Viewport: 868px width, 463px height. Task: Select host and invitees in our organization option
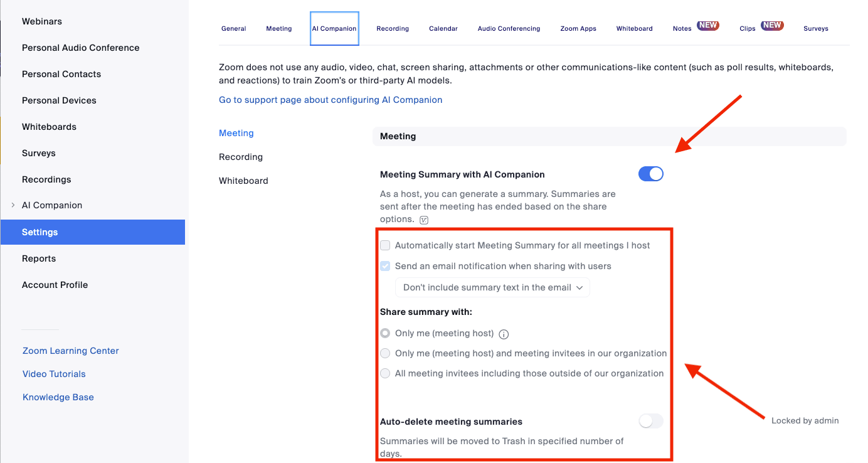pos(385,353)
